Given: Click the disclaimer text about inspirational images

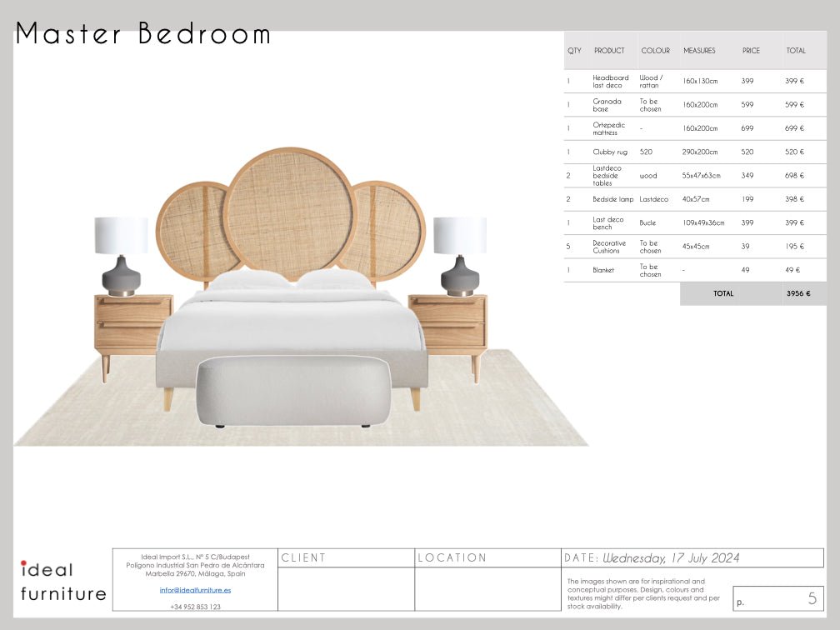Looking at the screenshot, I should (x=642, y=593).
